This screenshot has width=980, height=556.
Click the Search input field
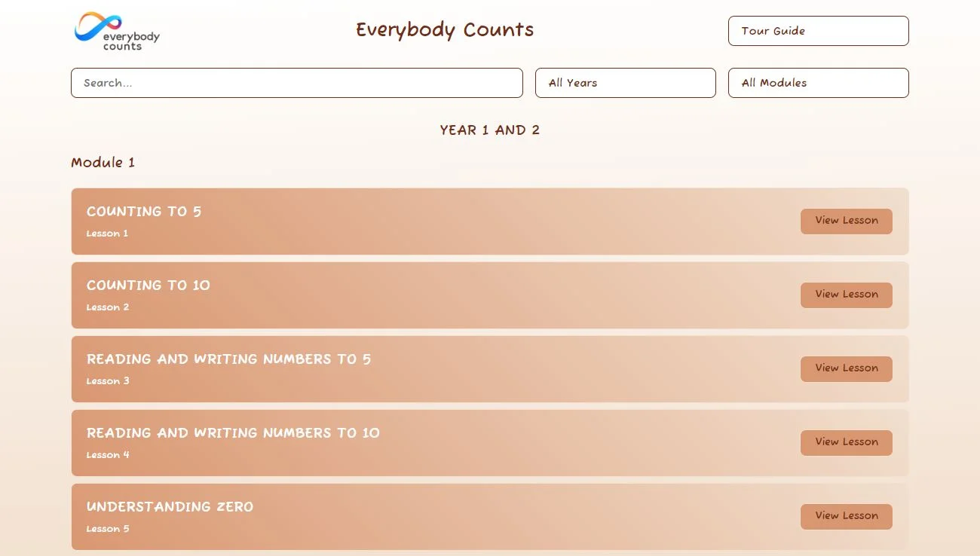[296, 83]
